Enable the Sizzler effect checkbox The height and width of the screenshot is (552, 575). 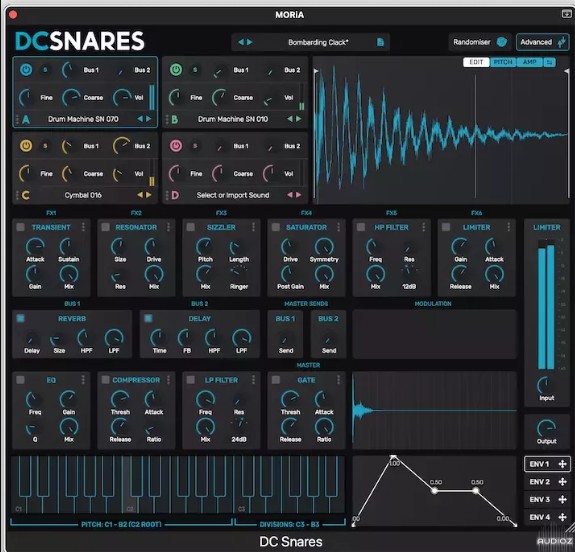click(191, 227)
